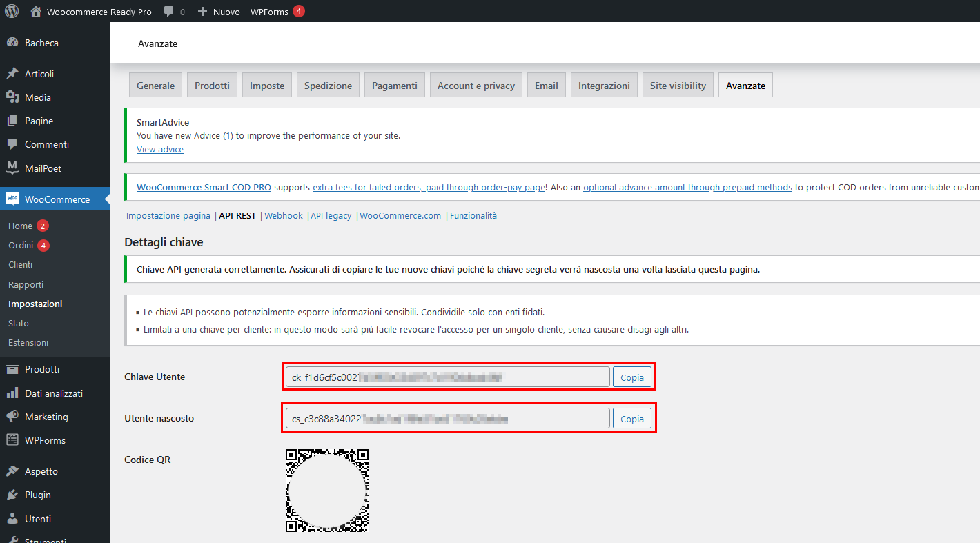Open the comments bubble icon in admin bar
The height and width of the screenshot is (543, 980).
point(169,12)
